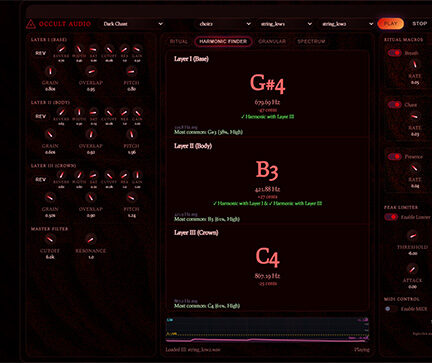Image resolution: width=432 pixels, height=363 pixels.
Task: Start playback with the PLAY button
Action: (x=391, y=24)
